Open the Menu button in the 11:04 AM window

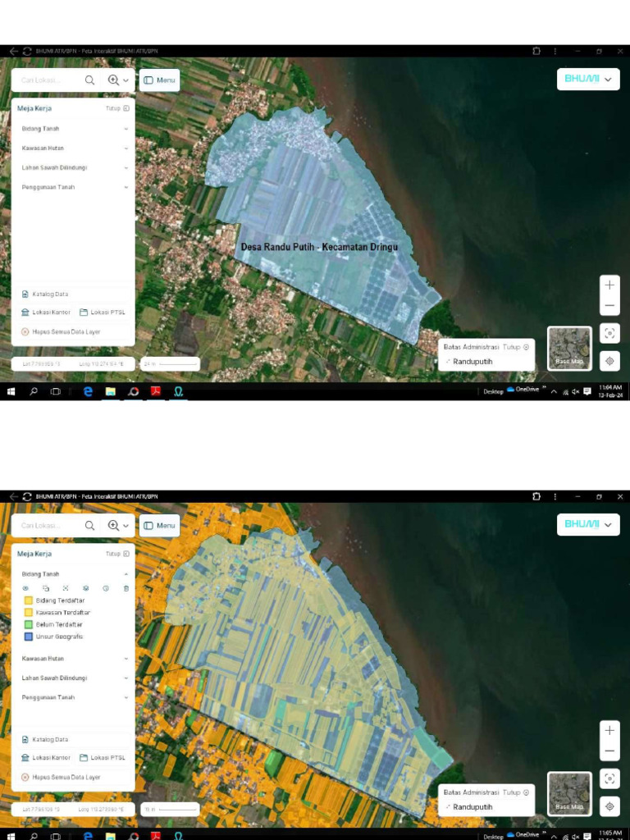click(x=159, y=80)
